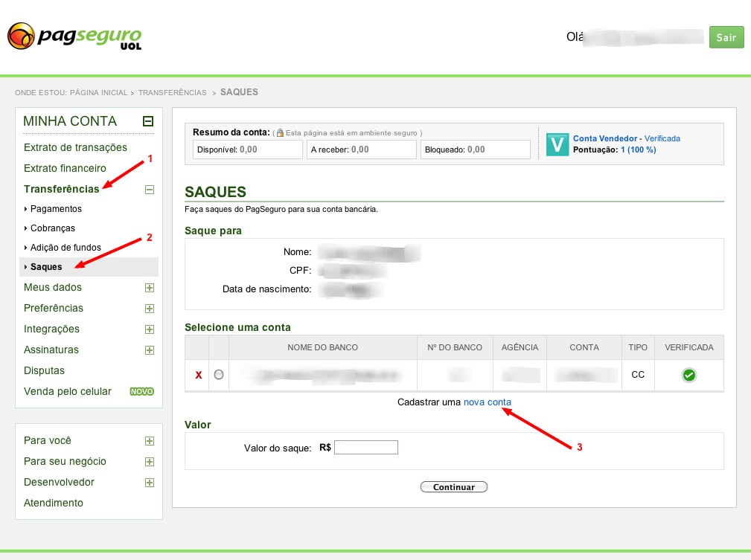The width and height of the screenshot is (751, 560).
Task: Click the AGÊNCIA column header
Action: tap(520, 347)
